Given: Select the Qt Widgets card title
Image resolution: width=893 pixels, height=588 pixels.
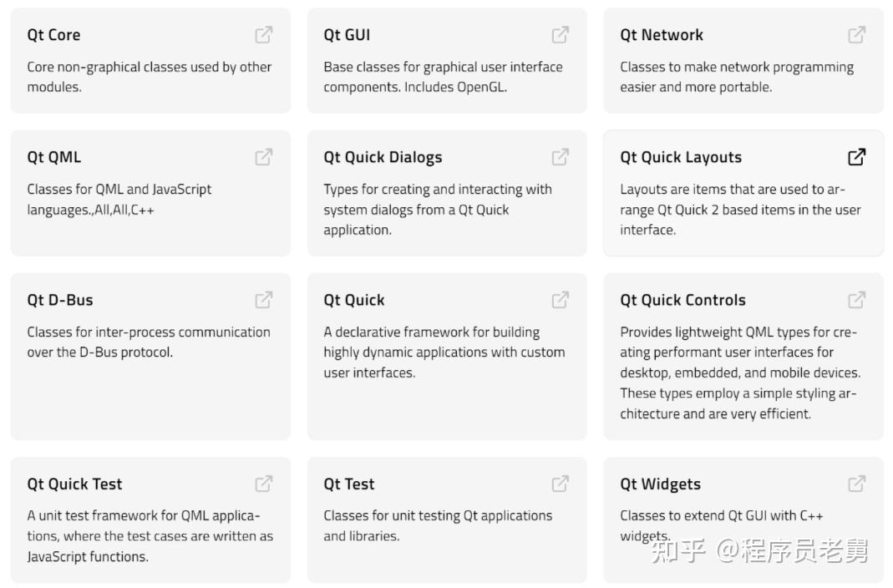Looking at the screenshot, I should tap(660, 484).
